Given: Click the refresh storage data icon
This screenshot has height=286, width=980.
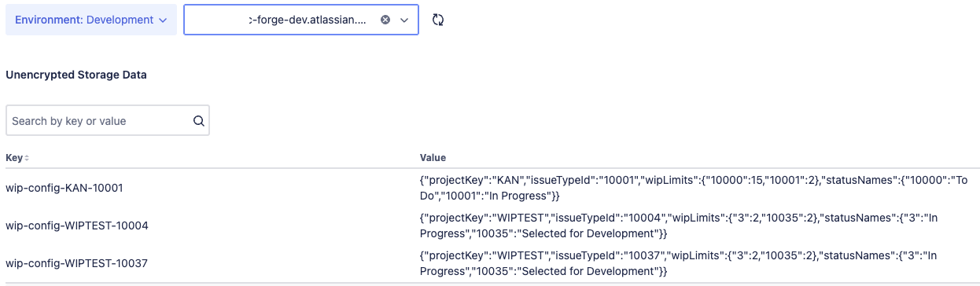Looking at the screenshot, I should pyautogui.click(x=439, y=20).
